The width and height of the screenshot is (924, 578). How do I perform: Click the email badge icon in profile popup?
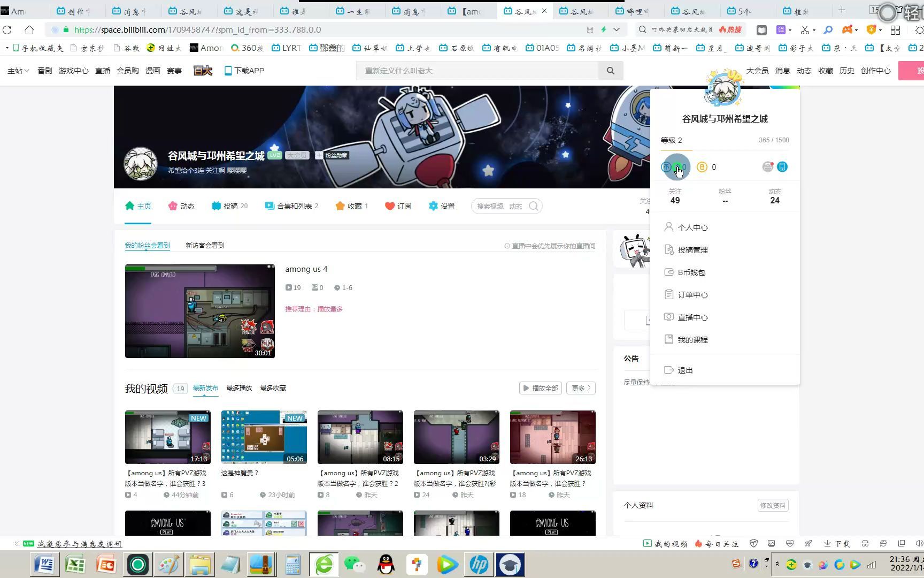(768, 167)
